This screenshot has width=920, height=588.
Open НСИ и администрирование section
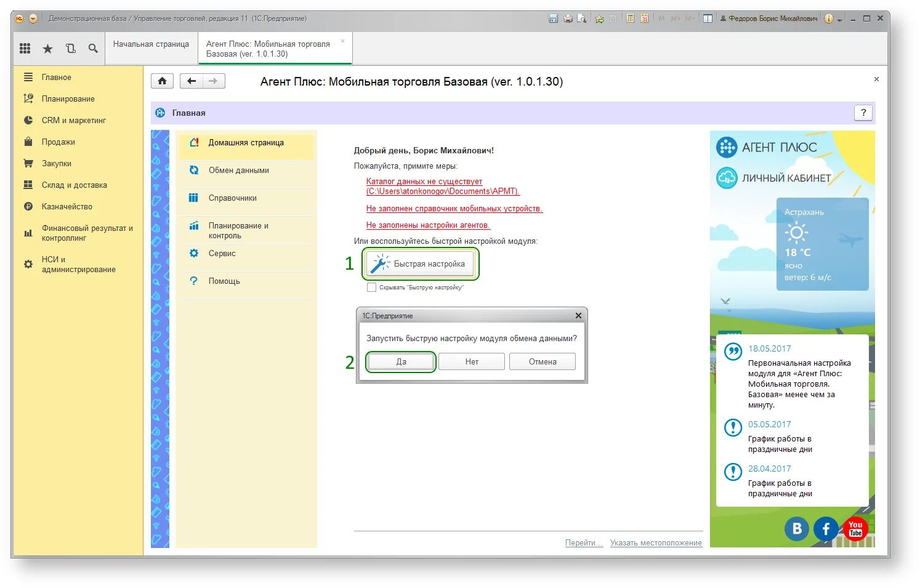click(x=78, y=264)
